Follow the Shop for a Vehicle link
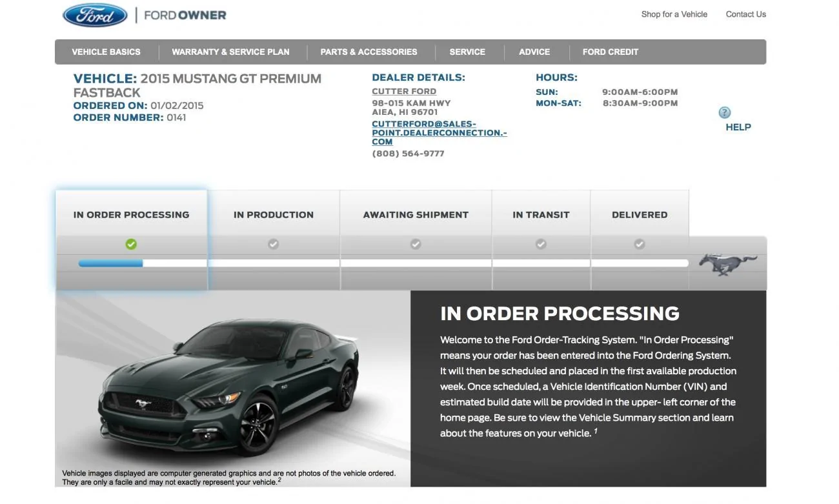This screenshot has height=504, width=839. pos(674,14)
